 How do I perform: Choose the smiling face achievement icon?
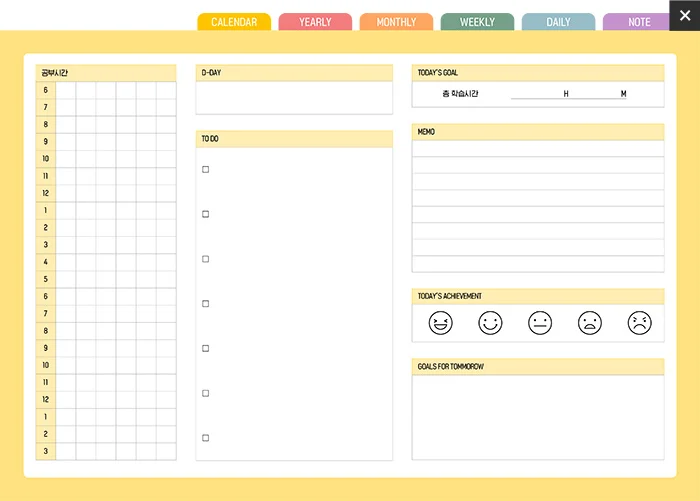click(490, 323)
